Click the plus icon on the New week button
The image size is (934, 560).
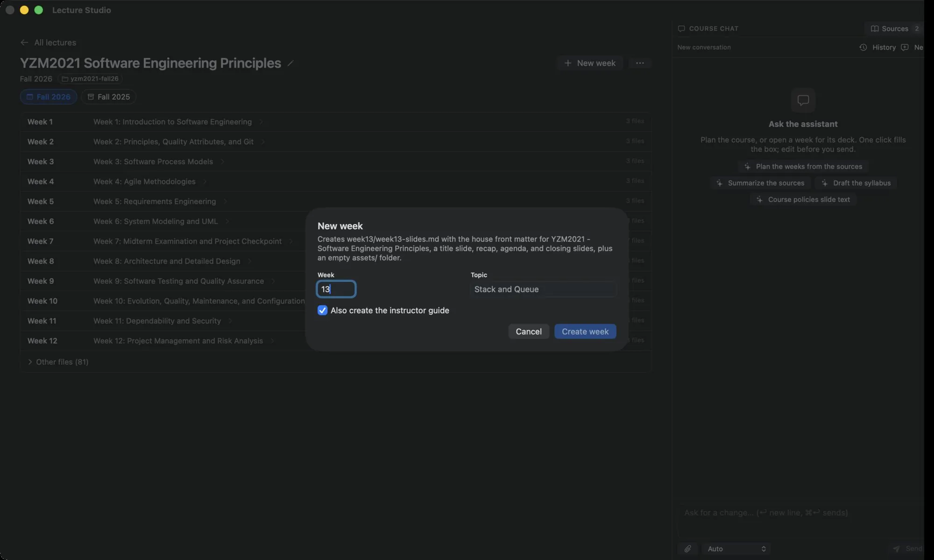coord(568,63)
